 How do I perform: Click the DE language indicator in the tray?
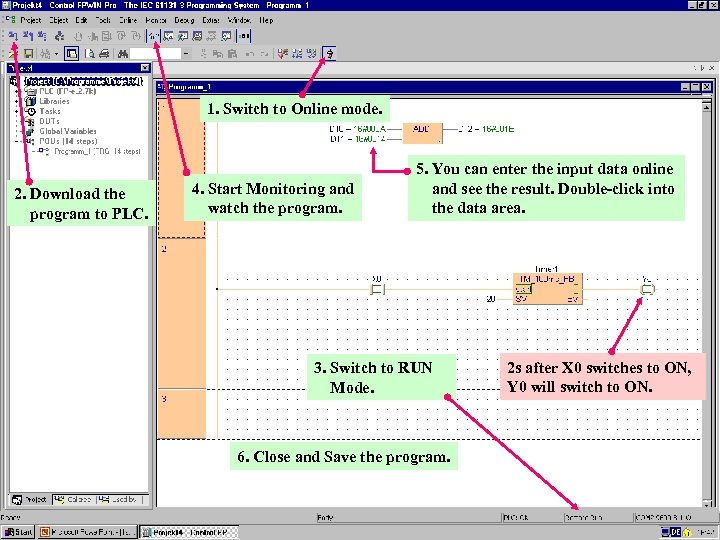click(x=675, y=532)
